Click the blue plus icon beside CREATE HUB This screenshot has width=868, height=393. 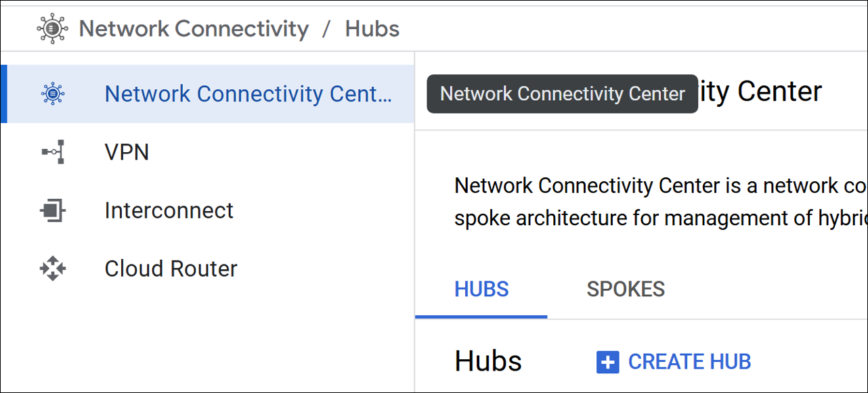pos(608,361)
